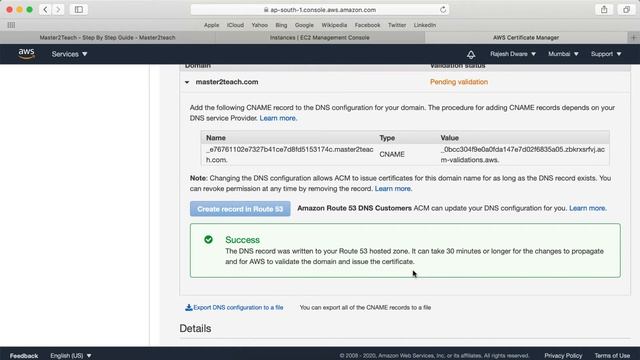Open the LinkedIn bookmark

point(424,25)
